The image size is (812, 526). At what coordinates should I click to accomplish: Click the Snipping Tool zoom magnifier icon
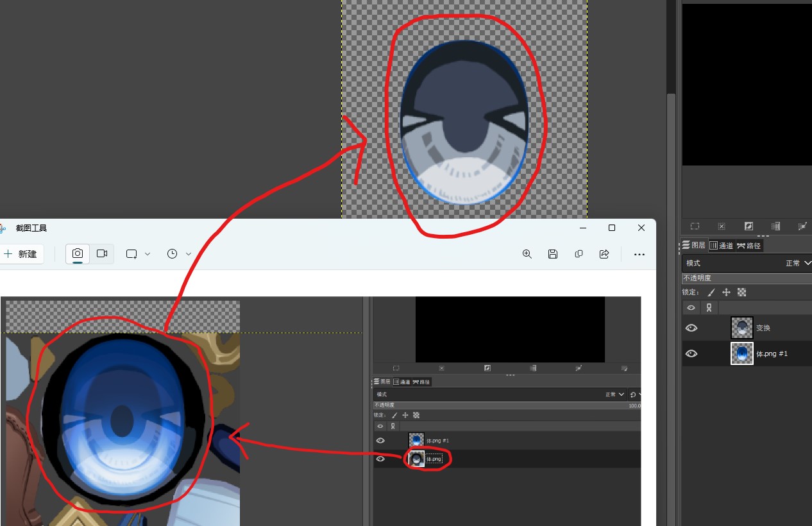(527, 254)
